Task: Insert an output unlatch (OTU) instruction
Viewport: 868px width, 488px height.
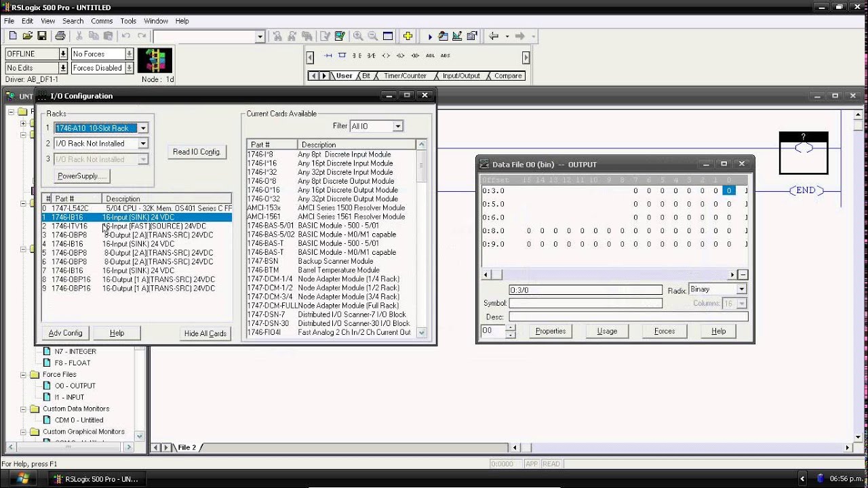Action: click(415, 56)
